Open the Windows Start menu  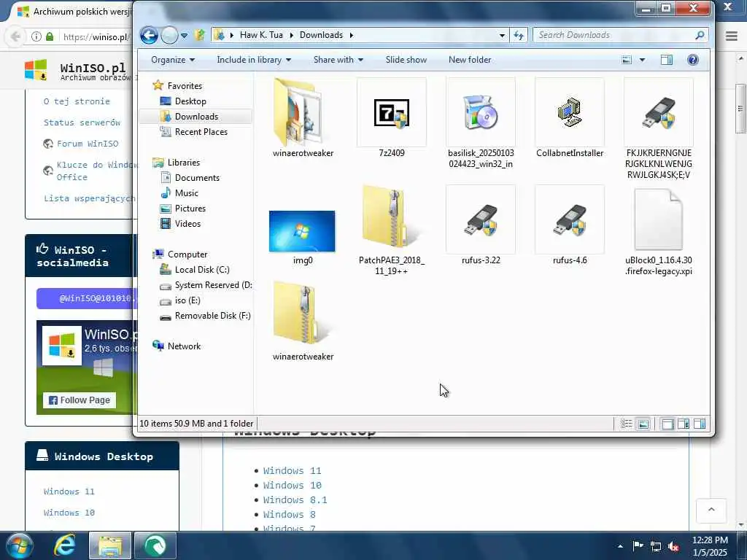pyautogui.click(x=20, y=545)
